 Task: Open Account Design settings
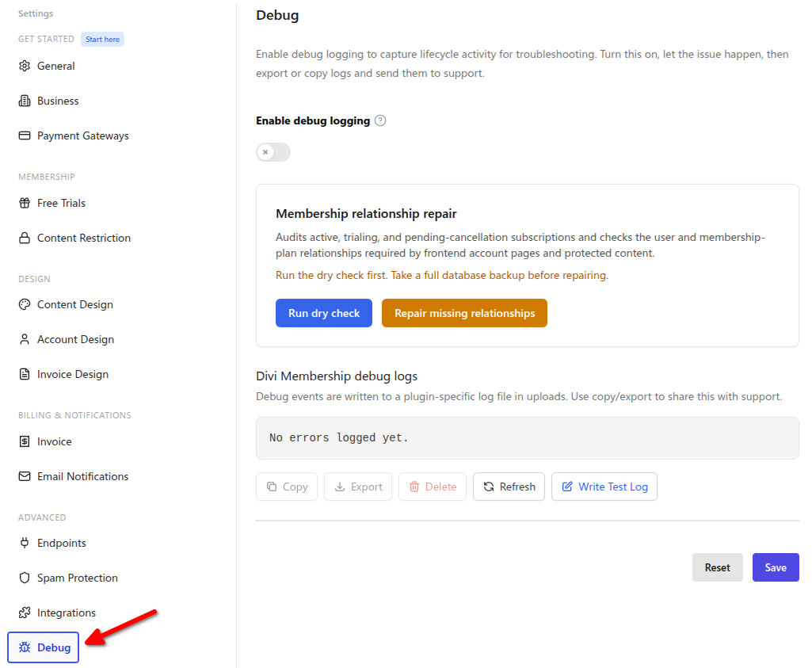75,339
